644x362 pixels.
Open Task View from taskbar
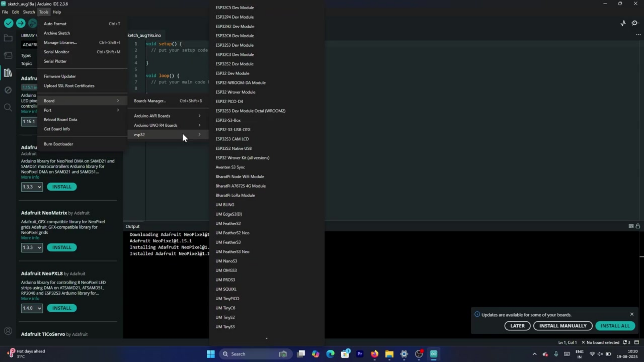click(301, 354)
